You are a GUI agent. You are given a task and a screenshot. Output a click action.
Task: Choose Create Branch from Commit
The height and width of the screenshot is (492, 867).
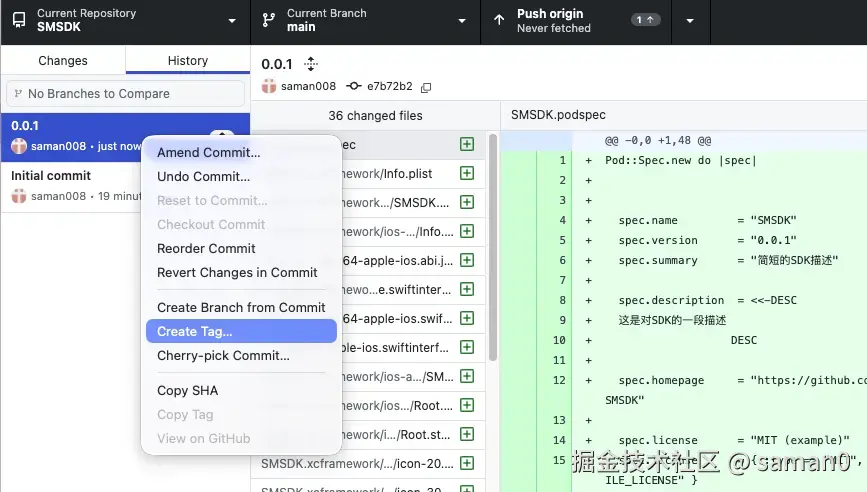(242, 307)
